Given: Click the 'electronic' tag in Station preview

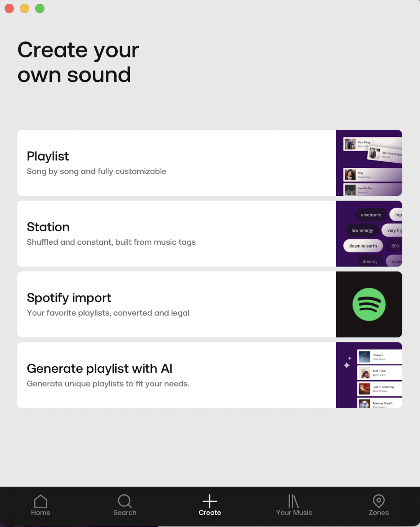Looking at the screenshot, I should pos(371,215).
